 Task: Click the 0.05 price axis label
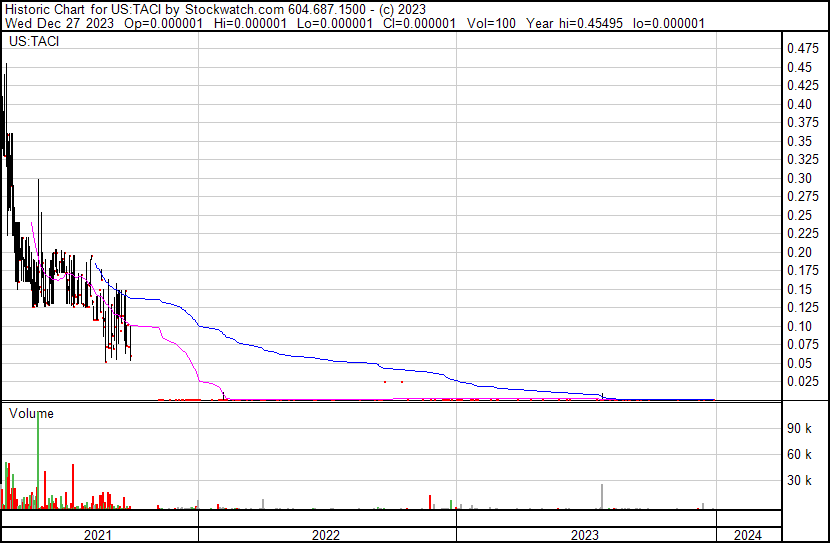(799, 364)
